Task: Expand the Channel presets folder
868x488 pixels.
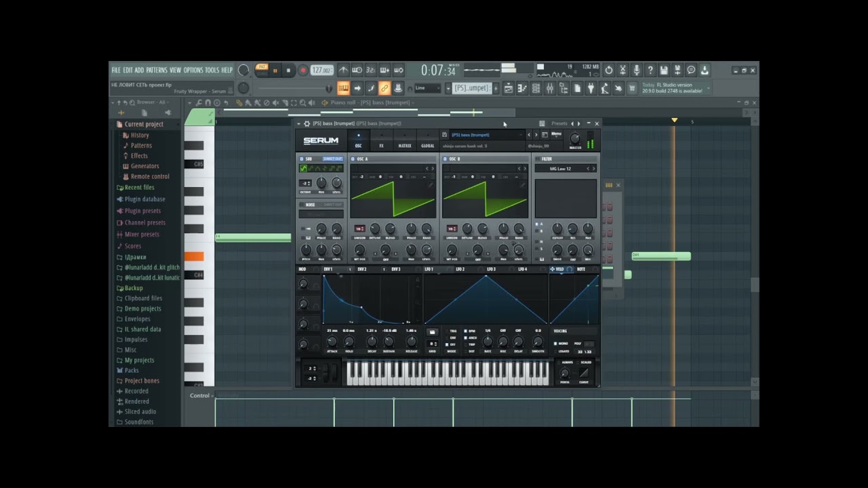Action: (x=144, y=222)
